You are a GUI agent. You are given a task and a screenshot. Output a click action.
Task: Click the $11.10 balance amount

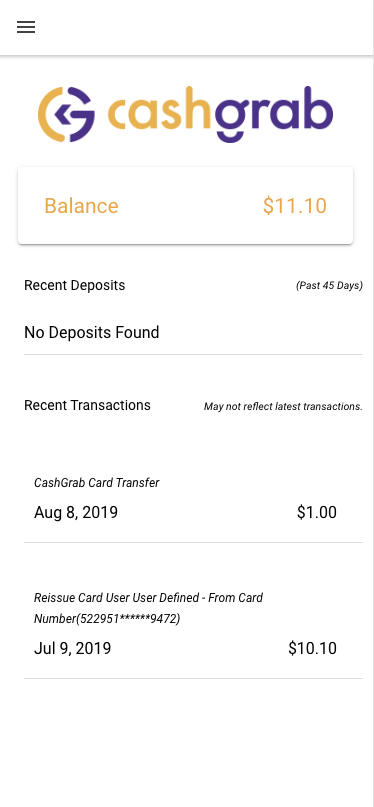point(295,206)
